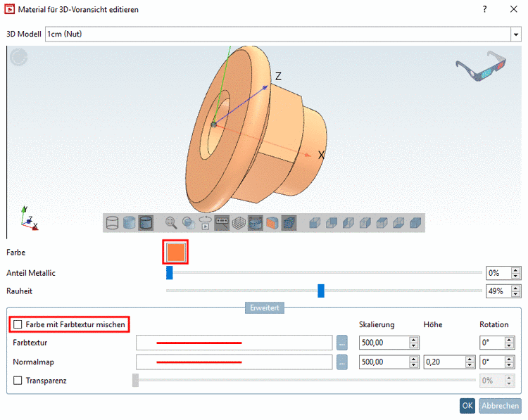Toggle the transparent overlapping spheres view icon
Image resolution: width=528 pixels, height=420 pixels.
pos(188,223)
